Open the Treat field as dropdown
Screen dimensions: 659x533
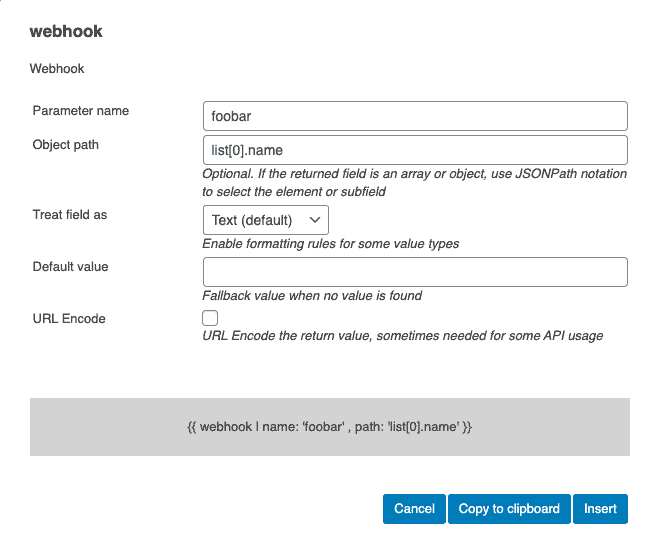(x=265, y=219)
